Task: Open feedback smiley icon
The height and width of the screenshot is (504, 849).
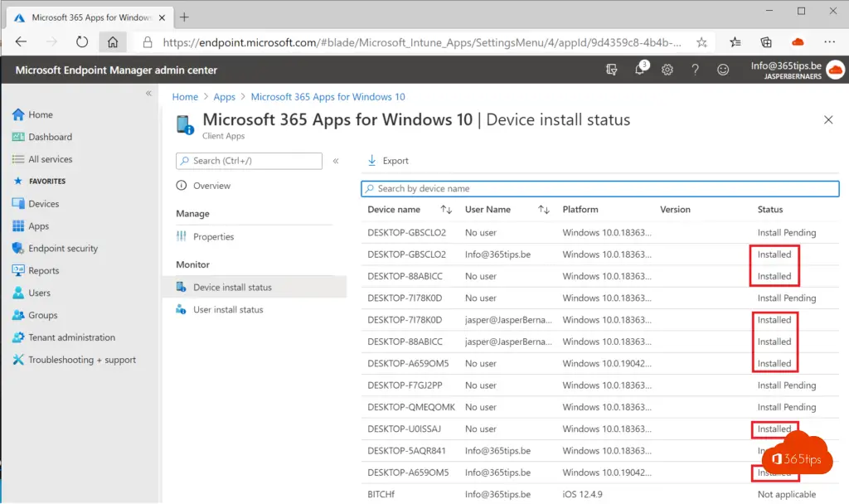Action: pyautogui.click(x=723, y=70)
